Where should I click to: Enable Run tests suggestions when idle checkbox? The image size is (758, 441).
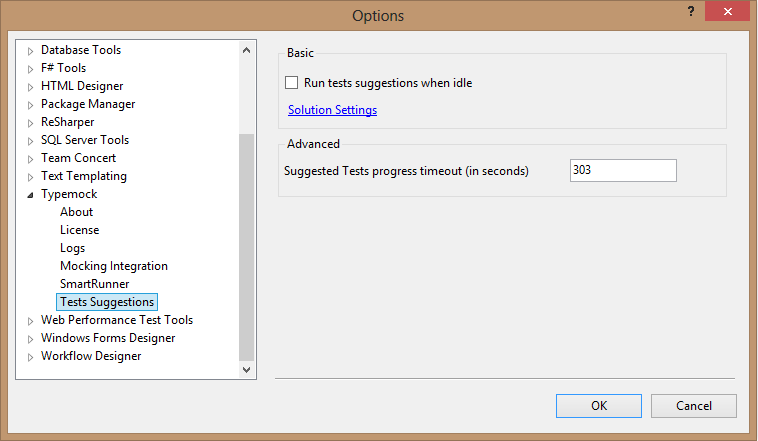(292, 83)
